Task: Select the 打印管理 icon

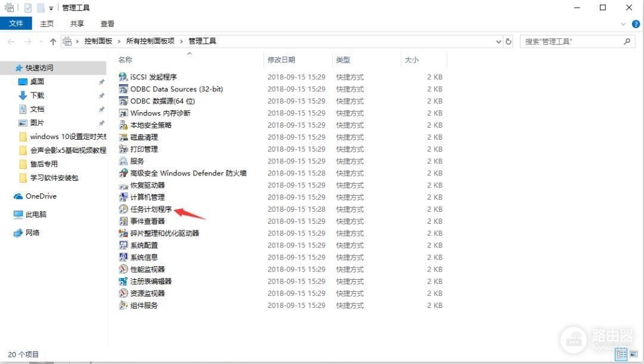Action: tap(123, 149)
